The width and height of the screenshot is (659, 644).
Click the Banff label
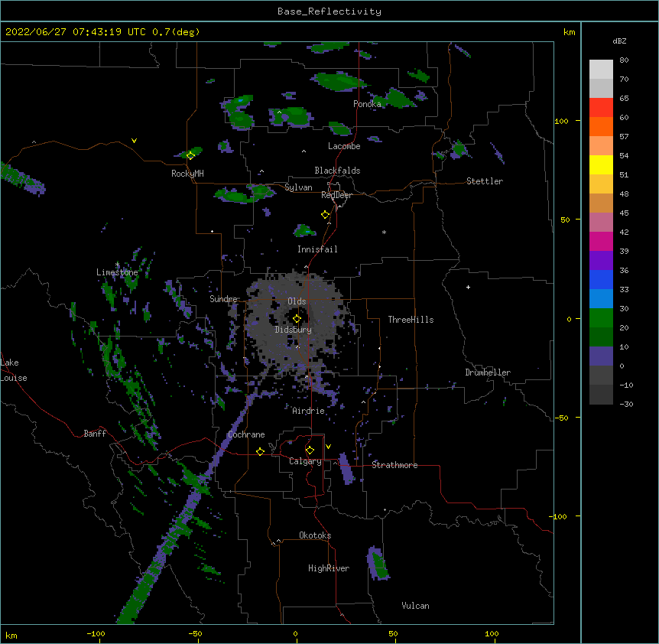95,434
